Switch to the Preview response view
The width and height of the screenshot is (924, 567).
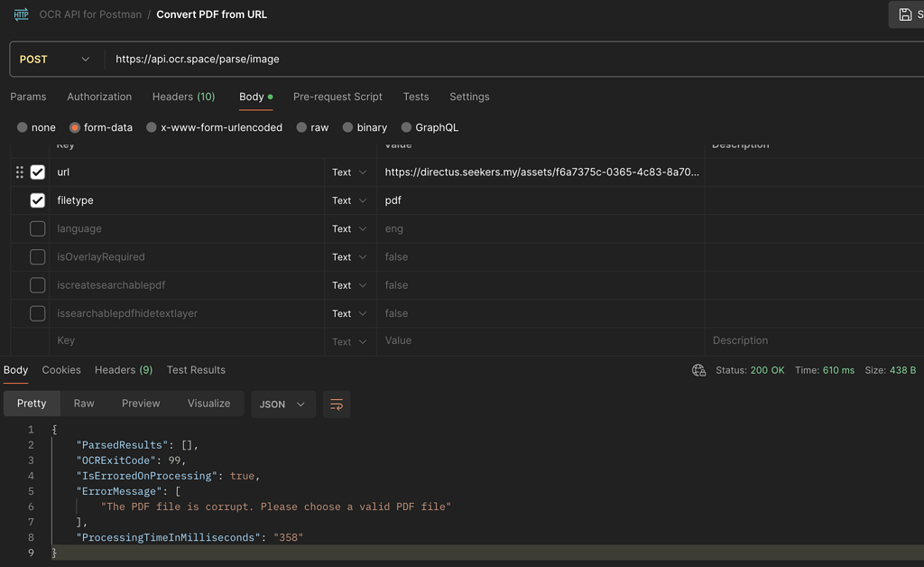(x=141, y=404)
